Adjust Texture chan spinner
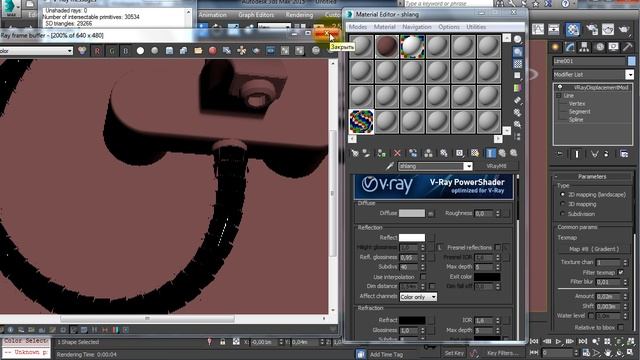Screen dimensions: 640x360 [x=625, y=262]
